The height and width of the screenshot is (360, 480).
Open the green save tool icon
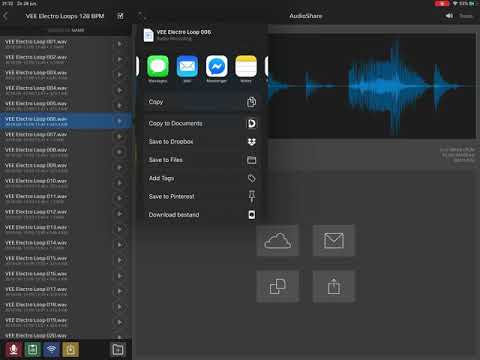[32, 349]
